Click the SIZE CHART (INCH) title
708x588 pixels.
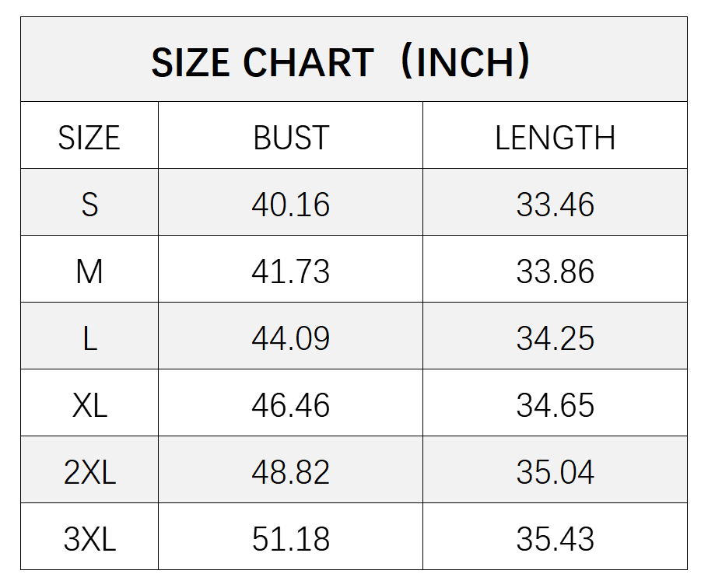pos(341,62)
